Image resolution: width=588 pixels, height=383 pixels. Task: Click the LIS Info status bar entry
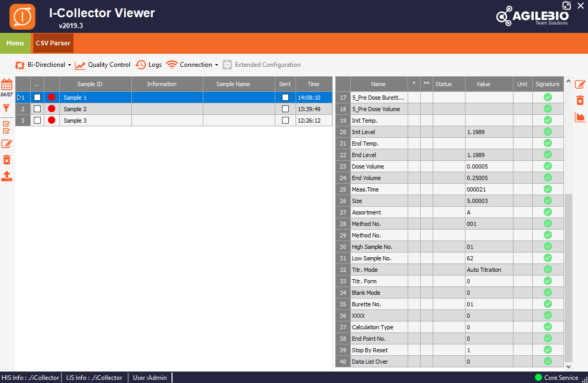(94, 378)
